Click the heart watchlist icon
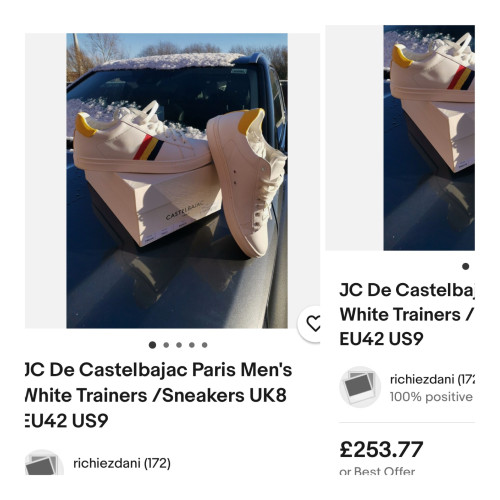 (x=313, y=323)
